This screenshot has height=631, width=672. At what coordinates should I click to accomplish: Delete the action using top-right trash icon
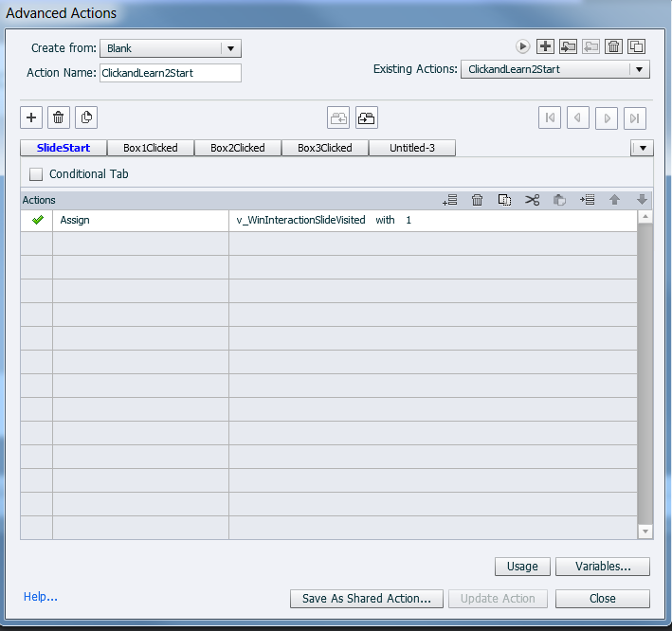pyautogui.click(x=614, y=46)
